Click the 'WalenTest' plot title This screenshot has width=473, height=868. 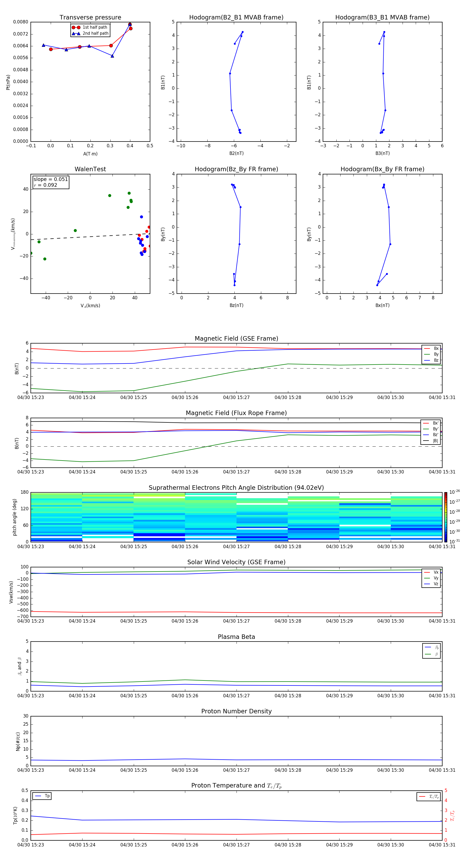[90, 169]
